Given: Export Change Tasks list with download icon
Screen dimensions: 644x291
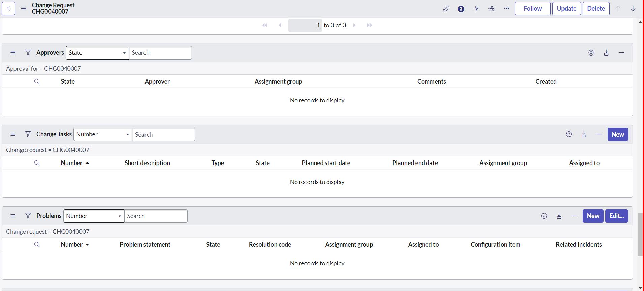Looking at the screenshot, I should click(x=584, y=134).
